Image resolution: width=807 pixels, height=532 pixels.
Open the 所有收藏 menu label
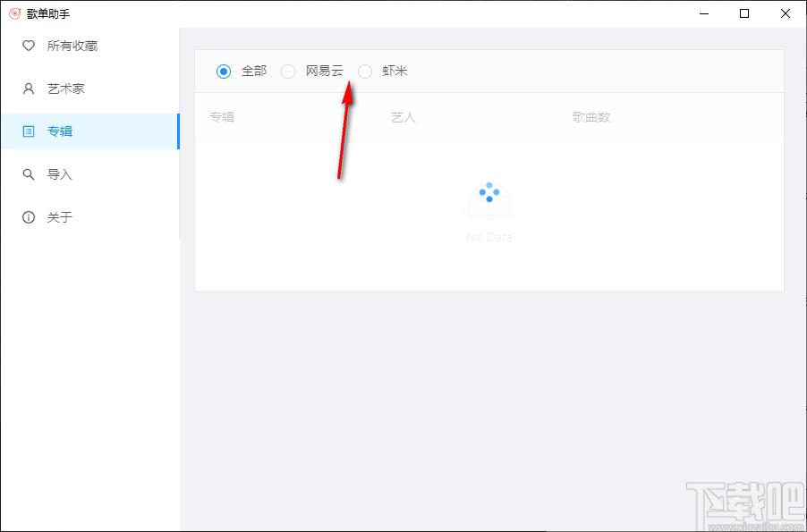(x=72, y=46)
